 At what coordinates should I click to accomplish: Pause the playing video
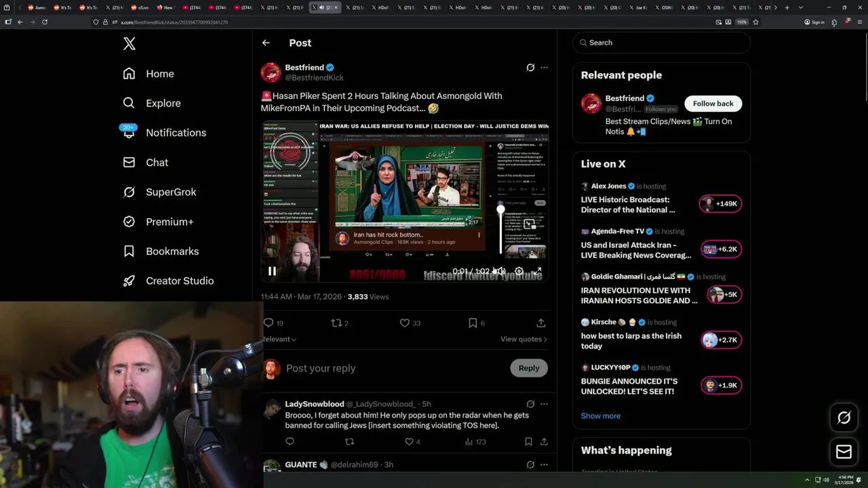[x=272, y=271]
